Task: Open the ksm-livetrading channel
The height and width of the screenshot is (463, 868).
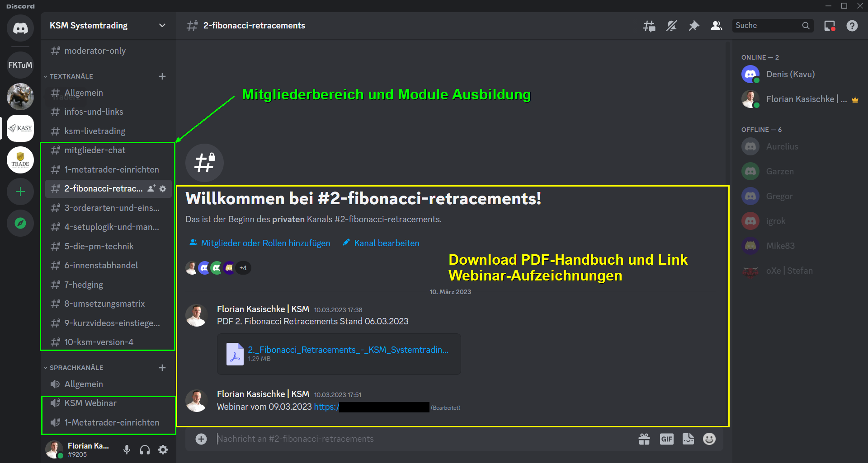Action: coord(108,131)
